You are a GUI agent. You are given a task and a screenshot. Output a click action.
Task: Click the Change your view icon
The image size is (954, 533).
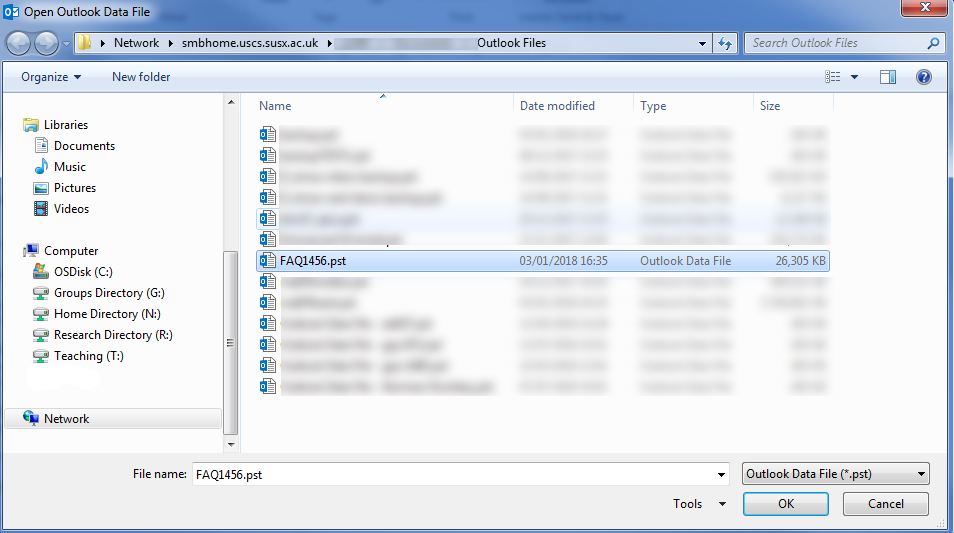coord(832,77)
